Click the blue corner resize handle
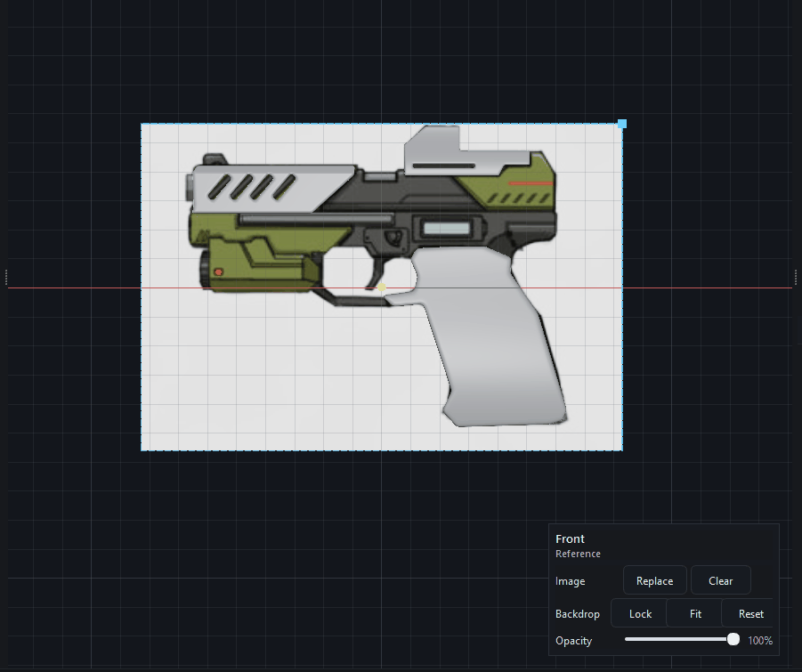Screen dimensions: 802x672 pos(622,124)
